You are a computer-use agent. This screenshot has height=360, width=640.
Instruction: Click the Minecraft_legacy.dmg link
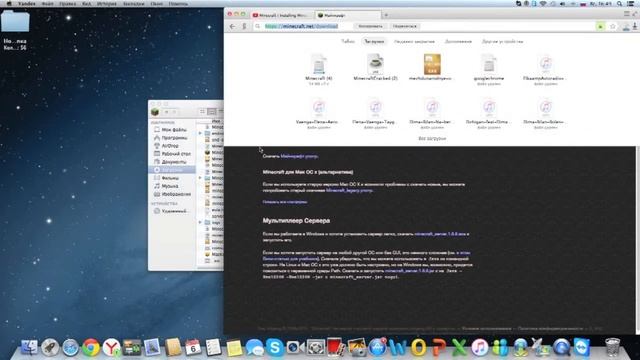(x=349, y=190)
